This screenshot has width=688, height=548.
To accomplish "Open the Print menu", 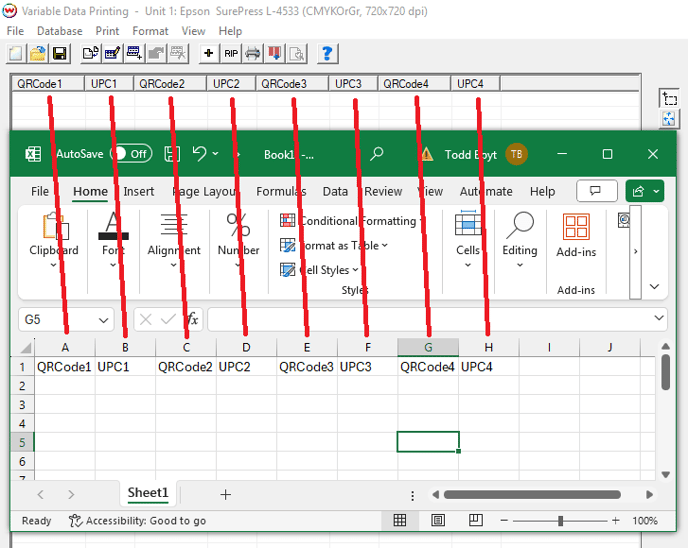I will pyautogui.click(x=108, y=31).
